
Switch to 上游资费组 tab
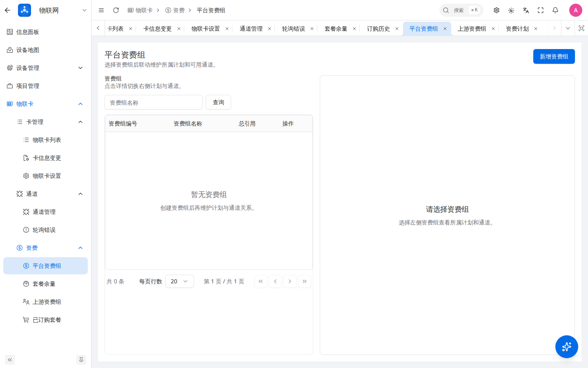[472, 29]
